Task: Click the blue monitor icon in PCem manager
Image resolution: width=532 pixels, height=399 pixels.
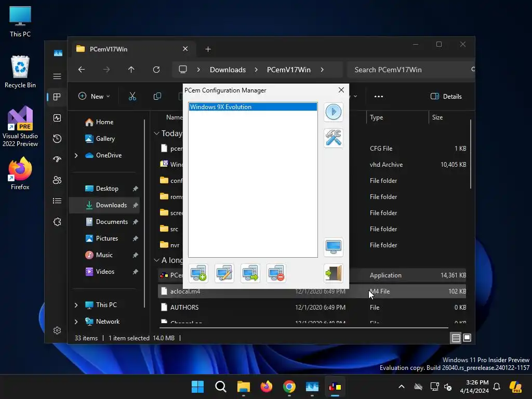Action: [333, 247]
